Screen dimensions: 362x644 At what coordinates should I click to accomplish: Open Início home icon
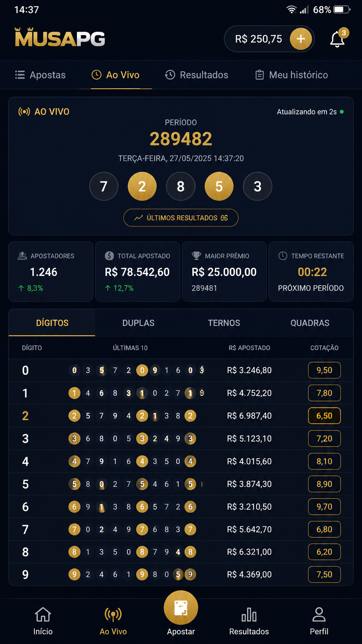[43, 615]
